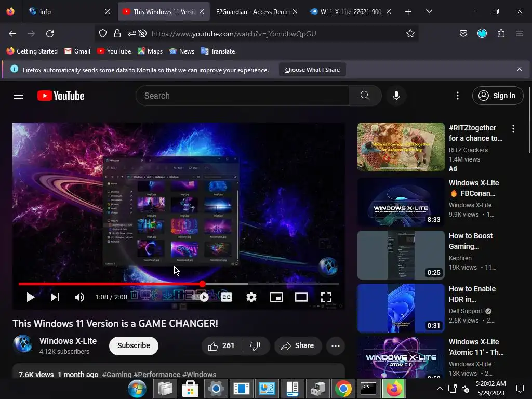
Task: Open the Save to Pocket icon
Action: (x=463, y=33)
